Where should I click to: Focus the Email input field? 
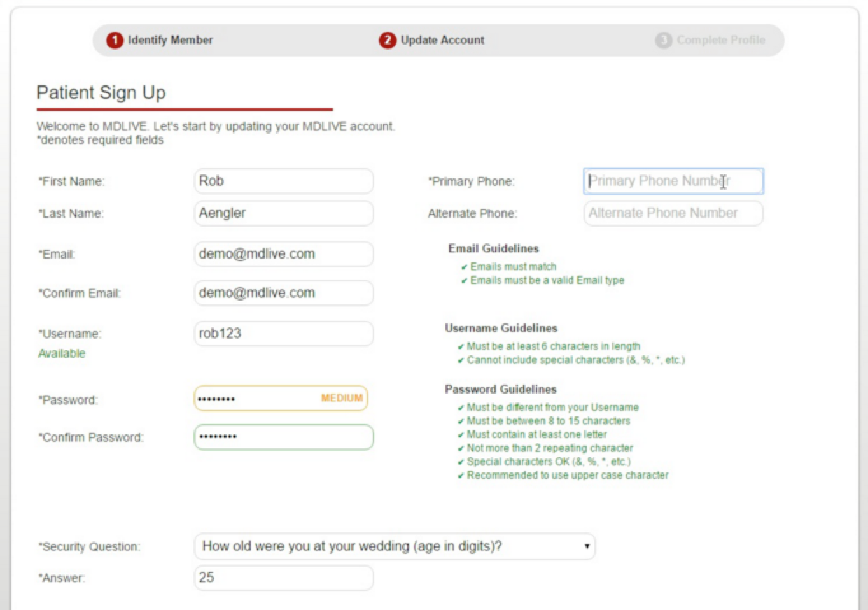284,254
